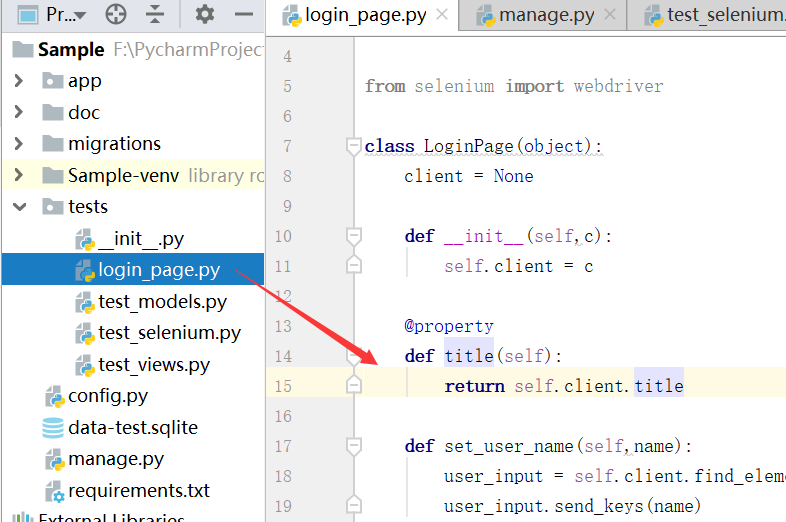Select the app folder icon

click(x=53, y=80)
